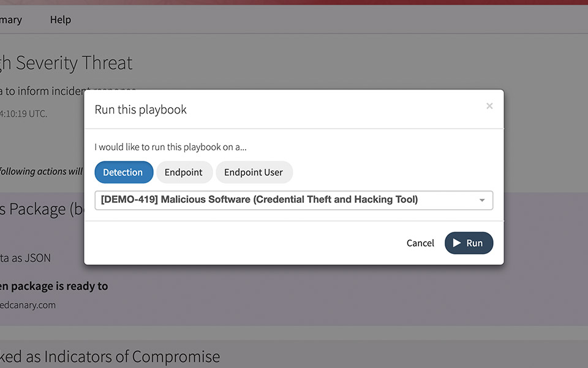Click the 'data as JSON' text
The image size is (588, 368).
coord(25,258)
